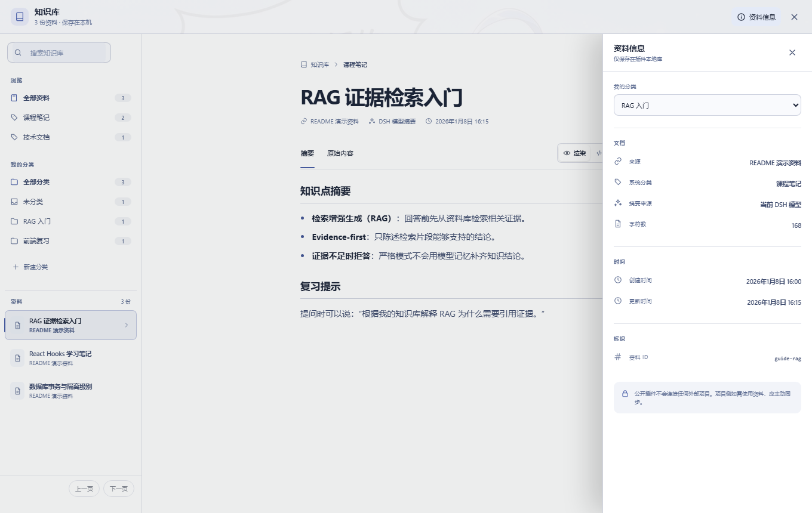812x513 pixels.
Task: Click the eye icon in the 渲染 toggle
Action: 567,153
